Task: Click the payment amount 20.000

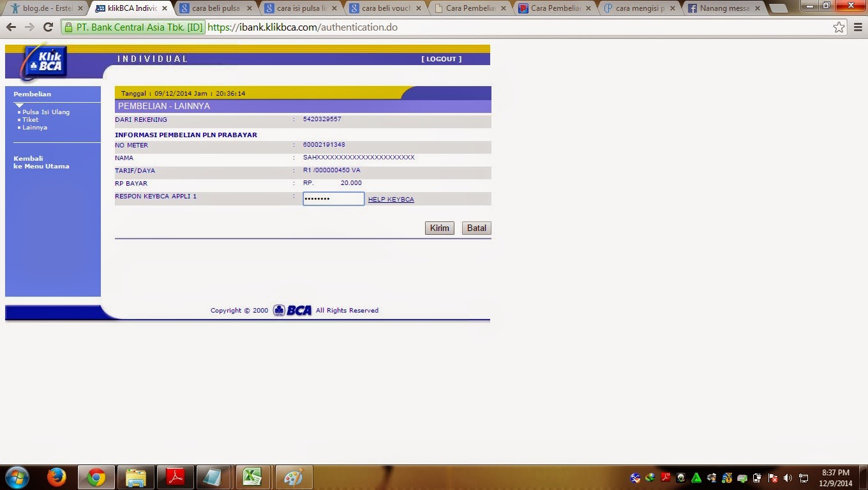Action: pos(351,183)
